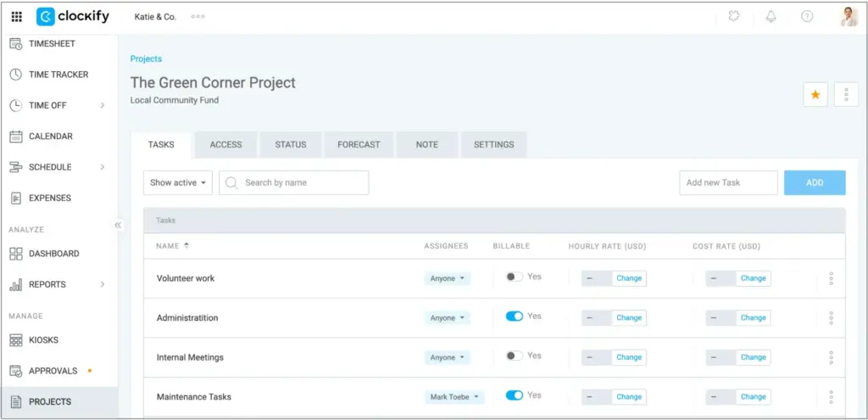Image resolution: width=868 pixels, height=420 pixels.
Task: Expand the Reports submenu chevron
Action: pos(103,284)
